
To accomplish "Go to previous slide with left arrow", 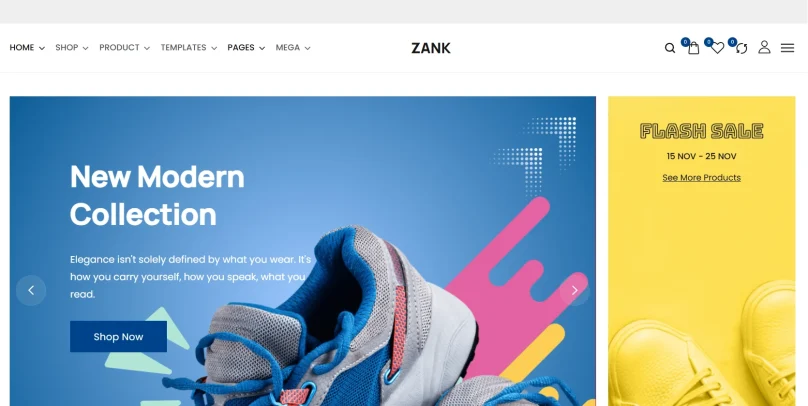I will (31, 291).
